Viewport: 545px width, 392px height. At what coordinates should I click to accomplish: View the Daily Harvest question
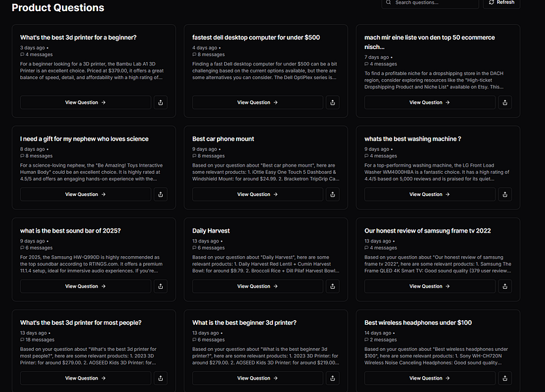[257, 286]
